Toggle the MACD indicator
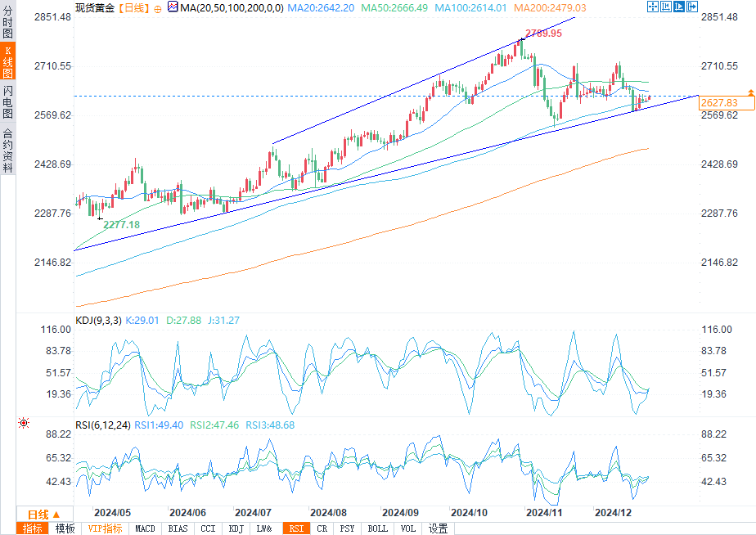This screenshot has height=535, width=756. coord(145,528)
